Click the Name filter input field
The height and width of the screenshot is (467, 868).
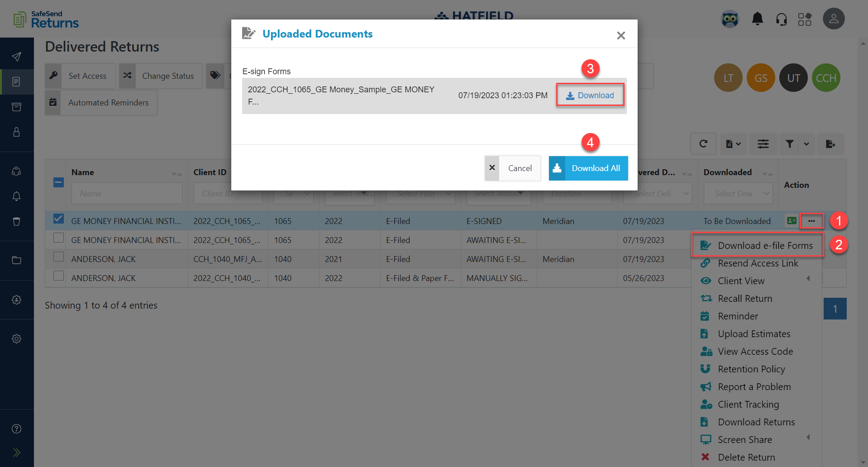[x=126, y=193]
